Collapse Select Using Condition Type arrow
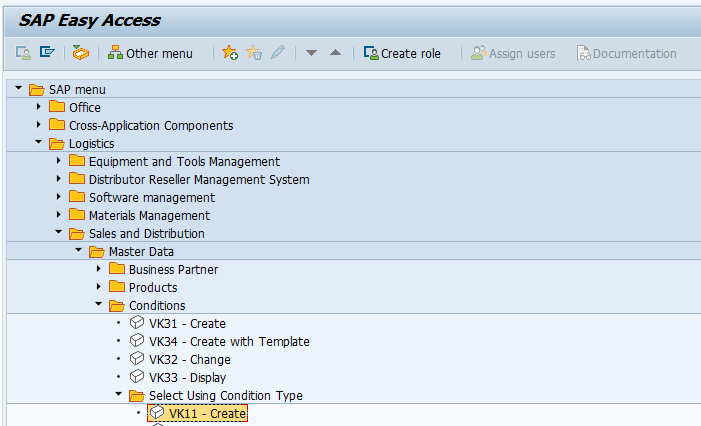 118,394
